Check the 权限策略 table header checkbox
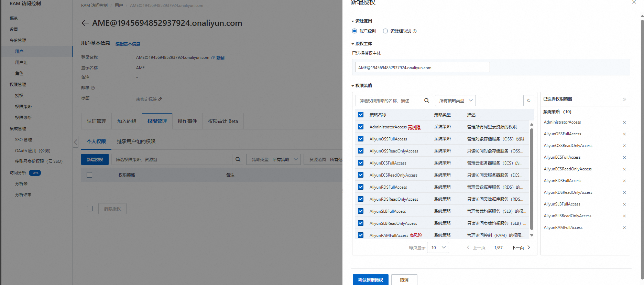The width and height of the screenshot is (644, 285). click(89, 175)
